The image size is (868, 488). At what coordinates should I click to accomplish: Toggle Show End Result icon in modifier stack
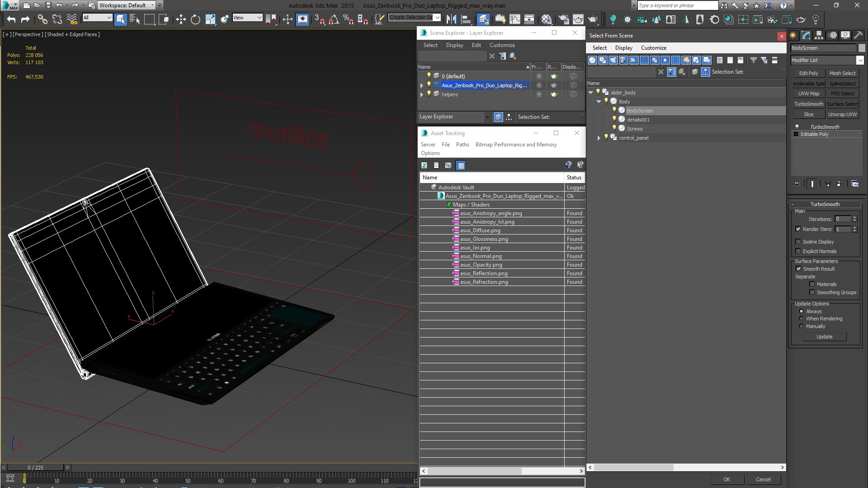(812, 183)
